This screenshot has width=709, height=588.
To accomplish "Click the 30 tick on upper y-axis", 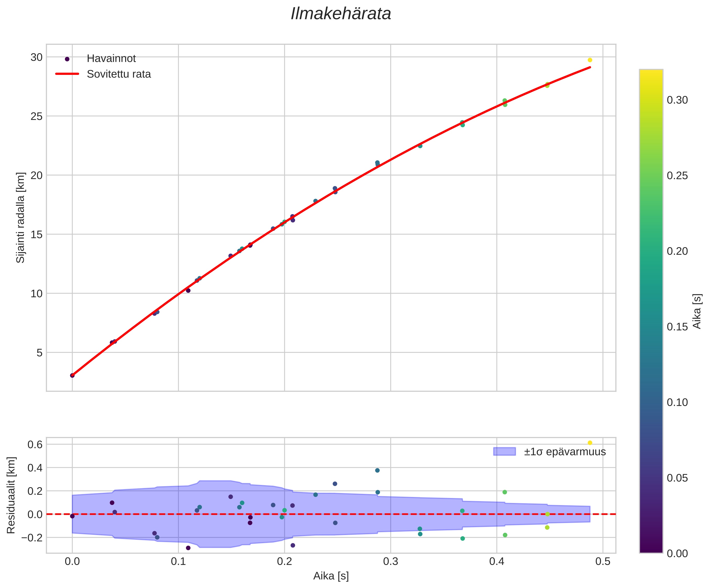I will (x=36, y=57).
